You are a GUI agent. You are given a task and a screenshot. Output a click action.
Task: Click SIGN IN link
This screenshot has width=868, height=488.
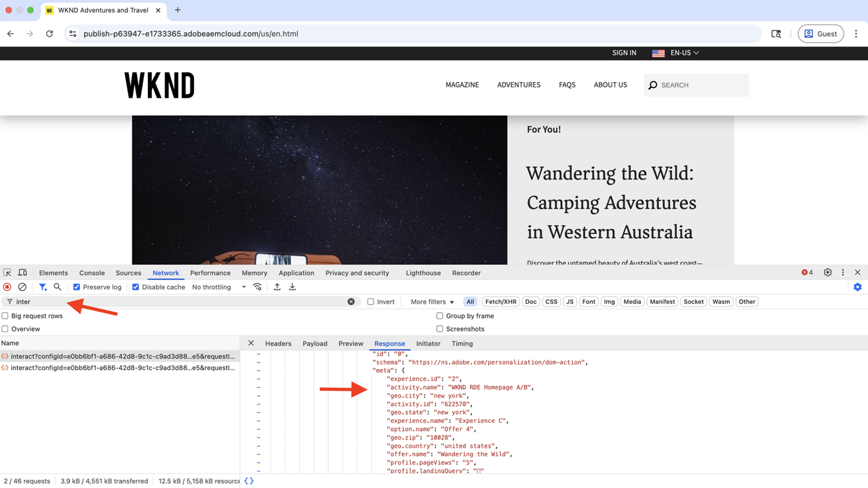pos(624,53)
